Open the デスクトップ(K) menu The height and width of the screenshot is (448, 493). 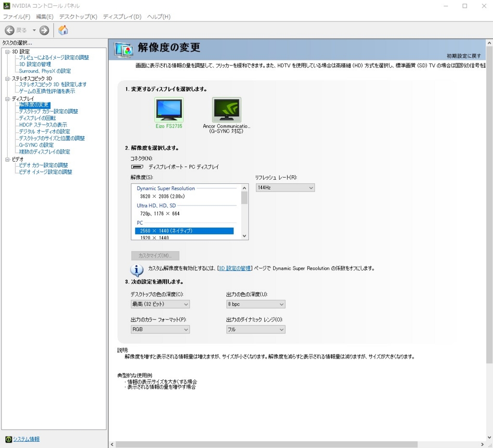78,17
